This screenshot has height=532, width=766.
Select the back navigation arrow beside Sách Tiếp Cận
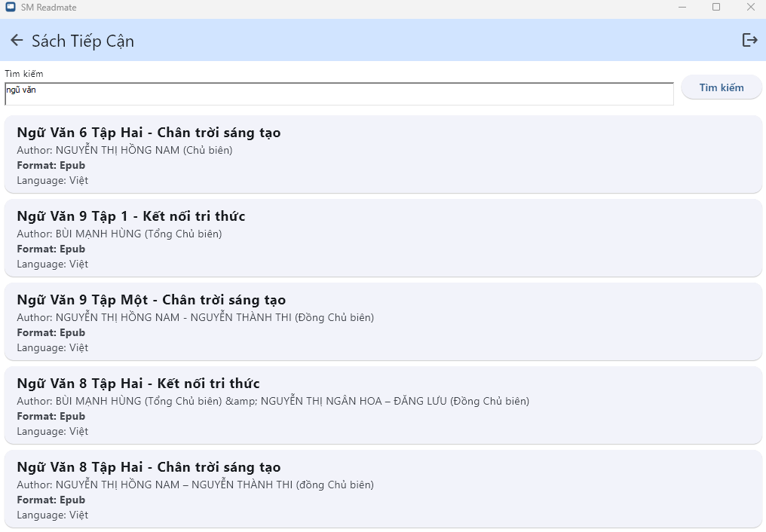pos(16,40)
